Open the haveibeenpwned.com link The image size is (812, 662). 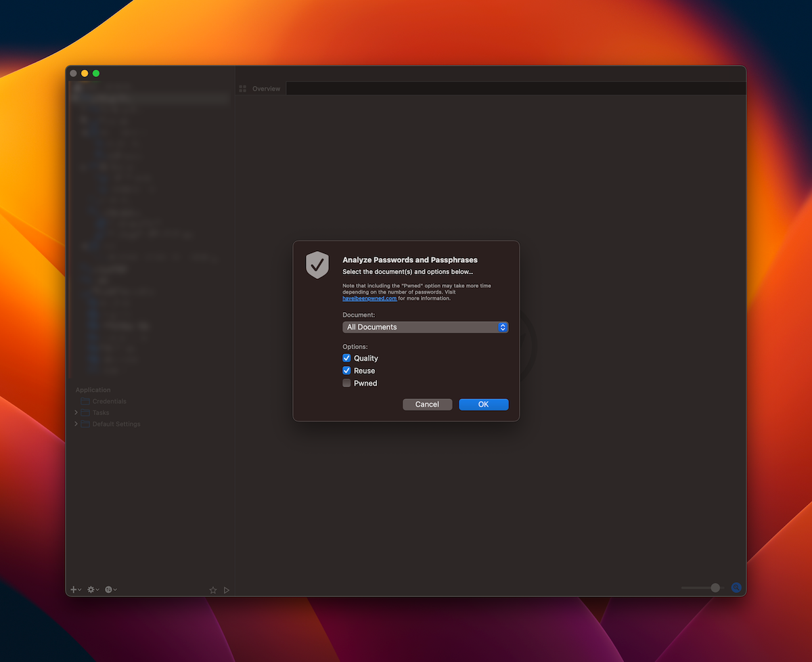click(x=369, y=298)
